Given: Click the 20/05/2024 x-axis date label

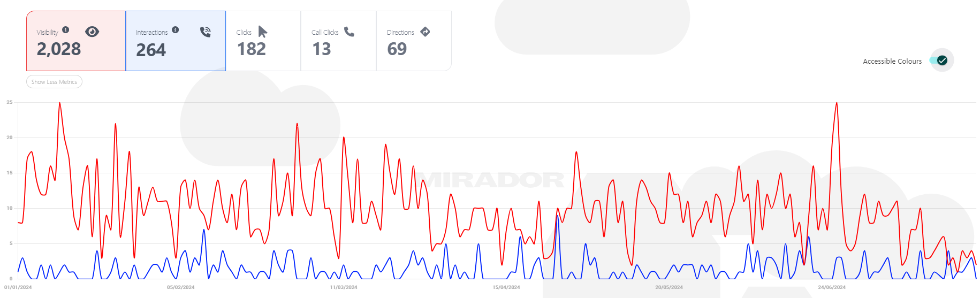Looking at the screenshot, I should (x=669, y=287).
